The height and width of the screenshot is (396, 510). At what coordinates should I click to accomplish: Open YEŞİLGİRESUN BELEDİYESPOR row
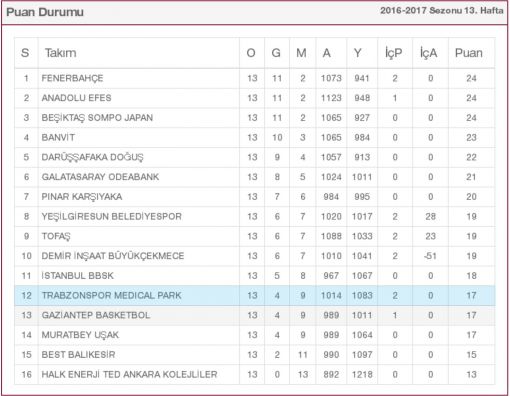(255, 216)
